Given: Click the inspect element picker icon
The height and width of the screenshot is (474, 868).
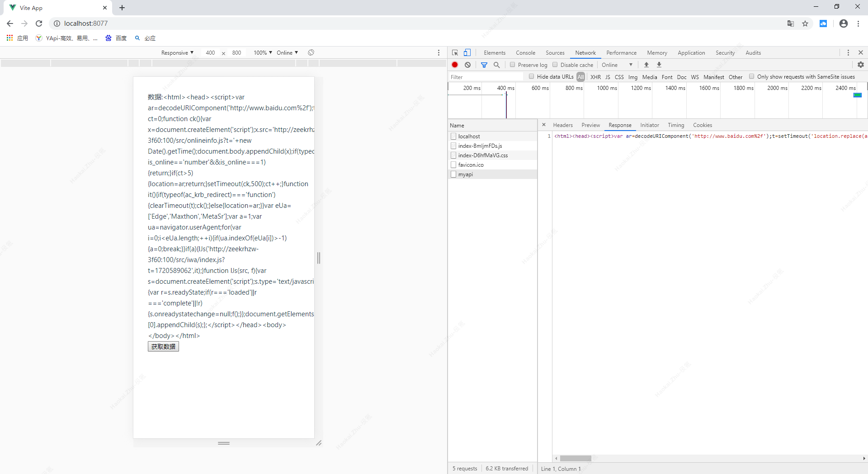Looking at the screenshot, I should coord(455,53).
